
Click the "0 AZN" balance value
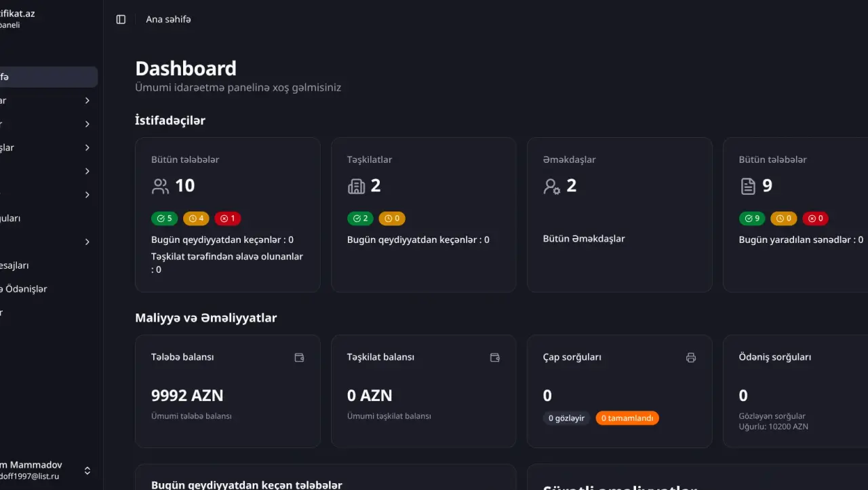[370, 396]
